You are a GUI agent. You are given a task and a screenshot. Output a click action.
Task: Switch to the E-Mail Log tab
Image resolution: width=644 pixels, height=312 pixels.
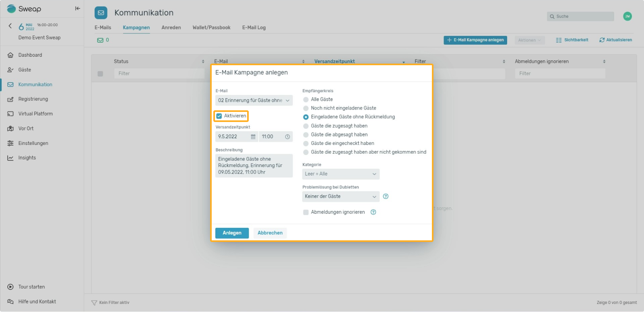tap(254, 27)
